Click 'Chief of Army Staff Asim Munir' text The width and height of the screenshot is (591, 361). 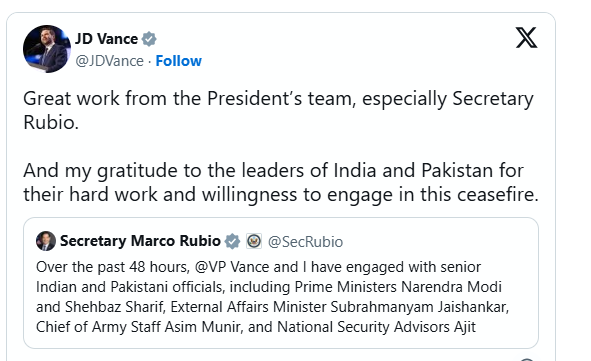(138, 327)
